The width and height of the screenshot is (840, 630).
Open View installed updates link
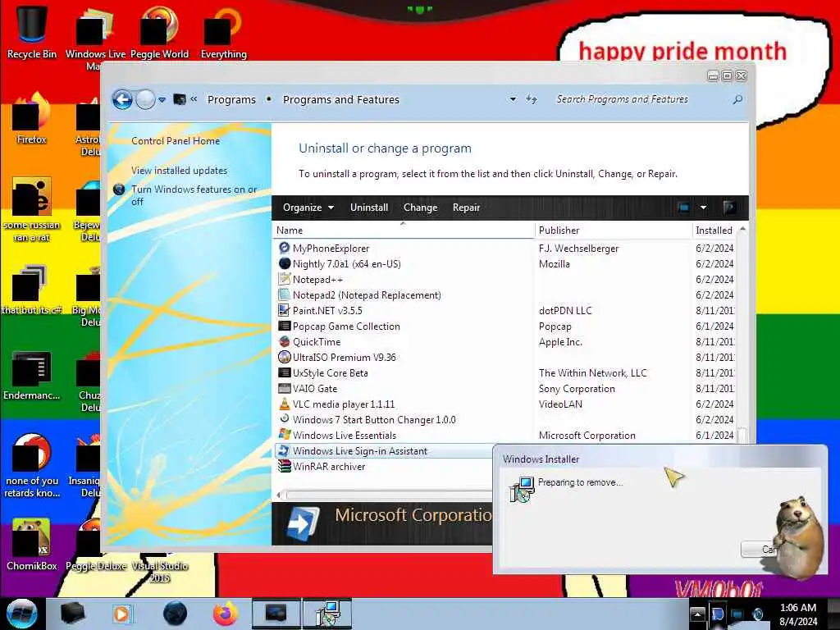coord(180,171)
